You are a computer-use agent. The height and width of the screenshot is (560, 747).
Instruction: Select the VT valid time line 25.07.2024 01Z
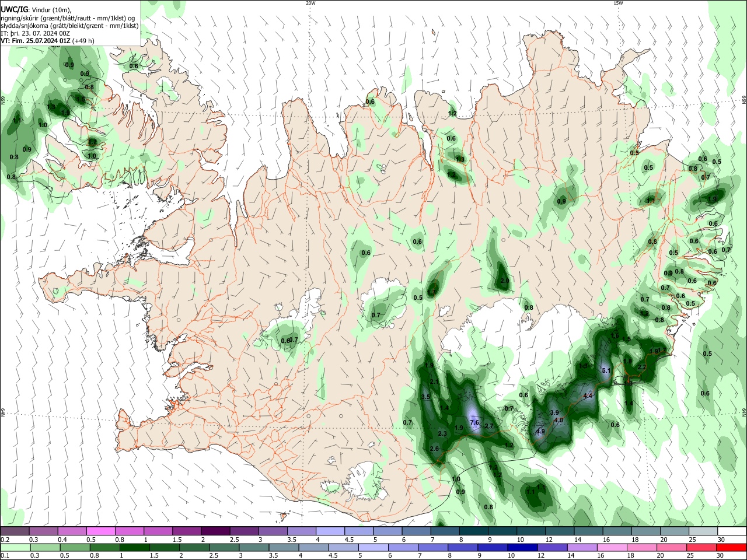47,41
